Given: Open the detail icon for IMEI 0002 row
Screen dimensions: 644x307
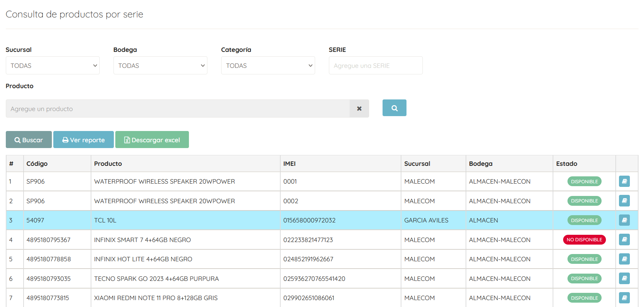Looking at the screenshot, I should (x=624, y=201).
